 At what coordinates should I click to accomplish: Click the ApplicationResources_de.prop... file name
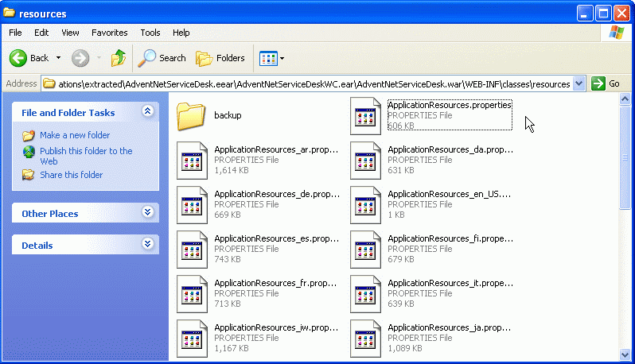click(x=277, y=194)
